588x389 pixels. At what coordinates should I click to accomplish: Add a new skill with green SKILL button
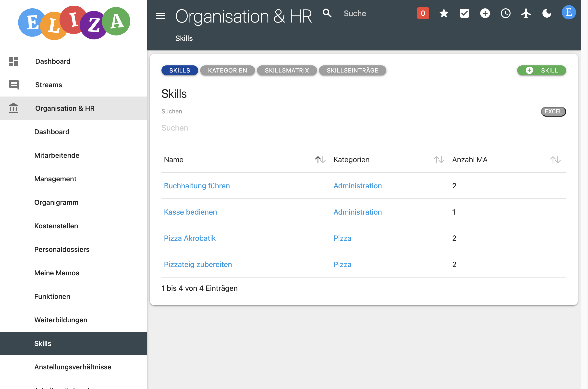point(541,71)
